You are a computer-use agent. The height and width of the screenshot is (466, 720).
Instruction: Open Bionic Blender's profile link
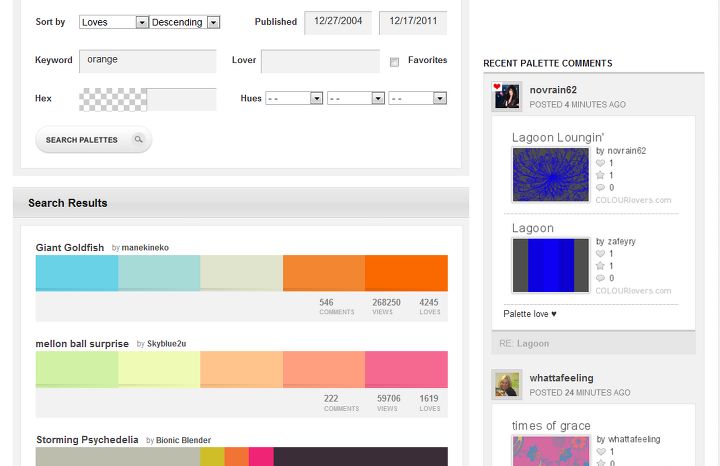[183, 440]
